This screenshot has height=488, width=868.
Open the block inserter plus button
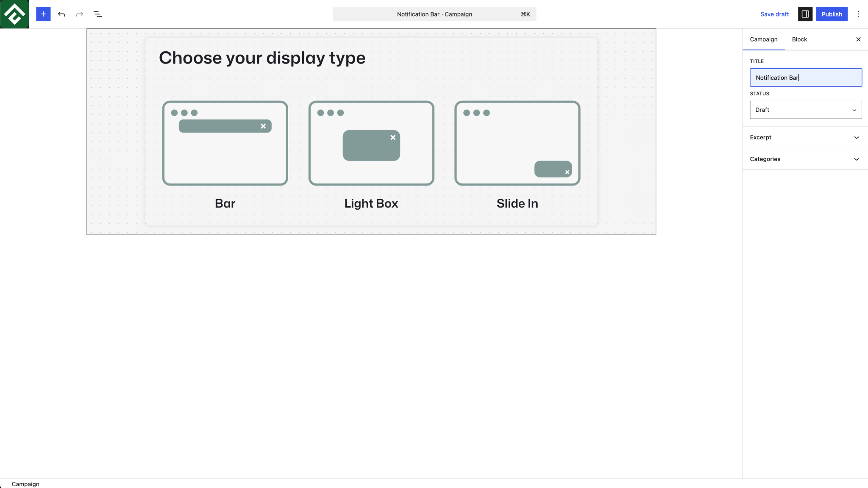click(x=43, y=14)
